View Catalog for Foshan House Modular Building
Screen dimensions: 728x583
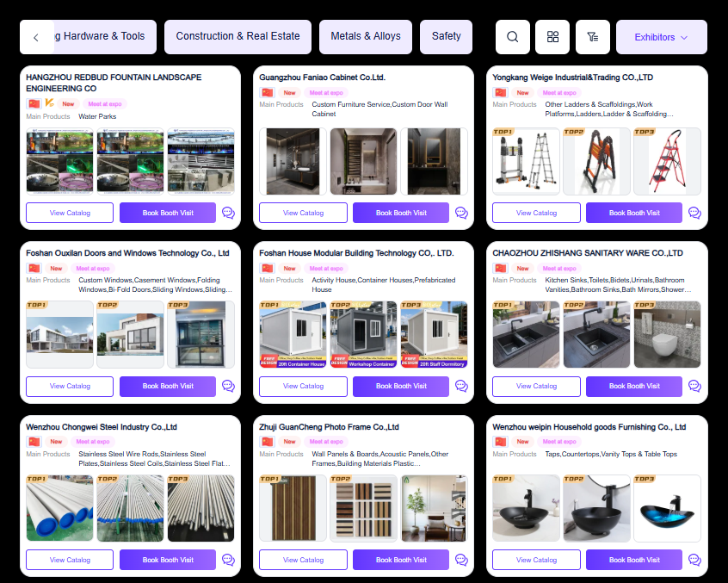coord(303,386)
